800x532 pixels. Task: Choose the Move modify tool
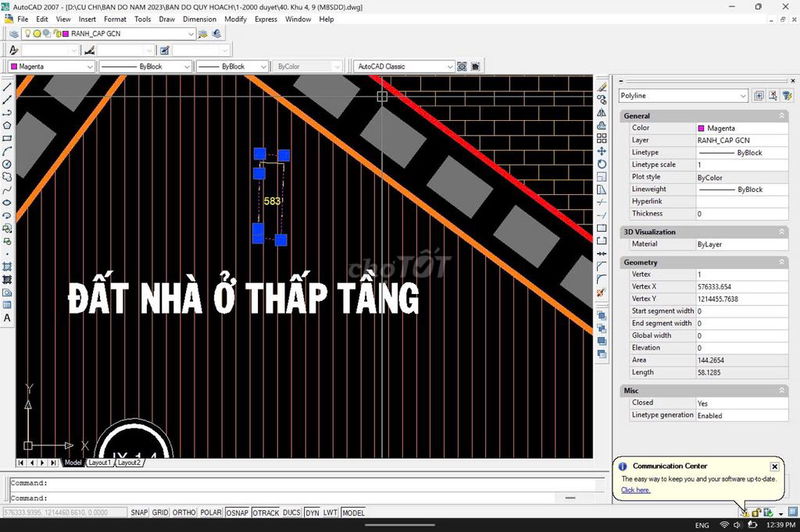pyautogui.click(x=602, y=151)
